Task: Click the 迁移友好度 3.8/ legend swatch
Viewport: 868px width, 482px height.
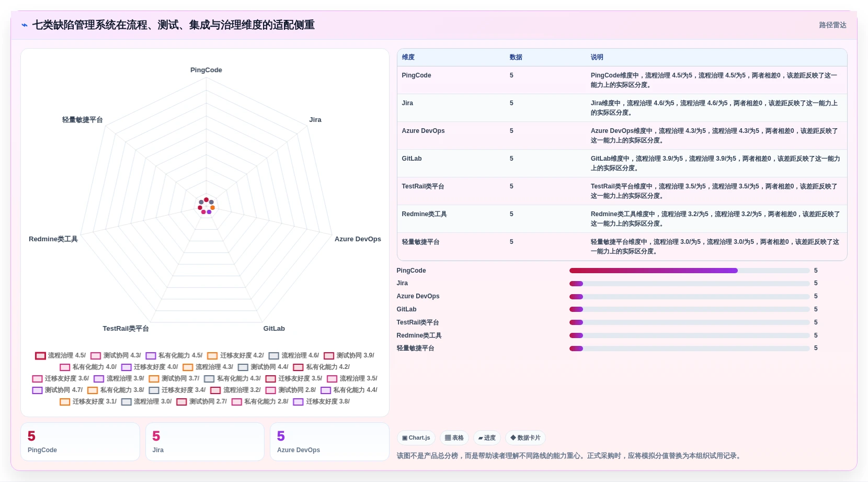Action: pyautogui.click(x=299, y=402)
